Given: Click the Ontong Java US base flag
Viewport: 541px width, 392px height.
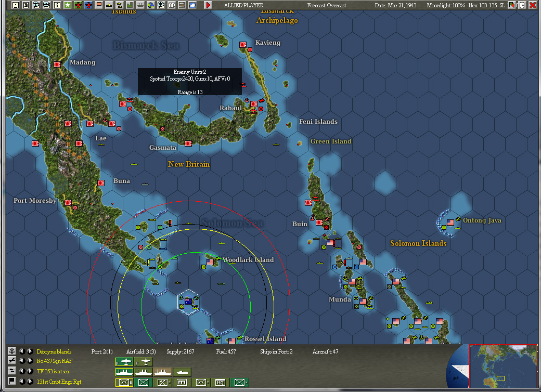Looking at the screenshot, I should [x=450, y=223].
